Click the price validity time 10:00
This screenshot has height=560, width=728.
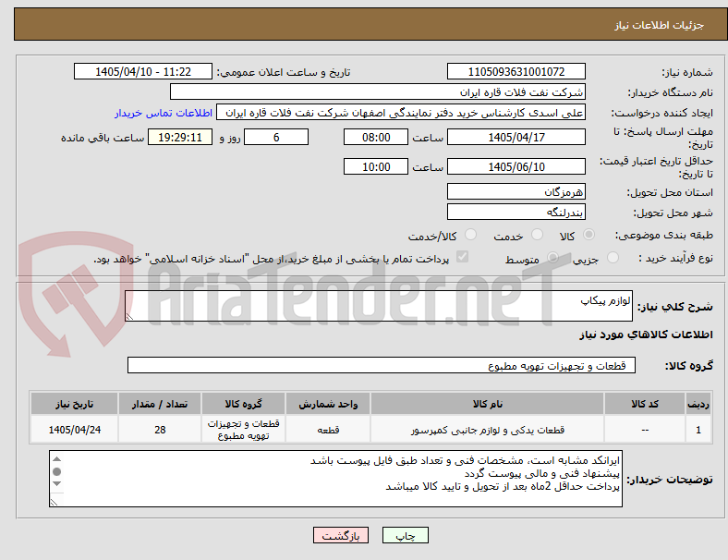pos(376,166)
